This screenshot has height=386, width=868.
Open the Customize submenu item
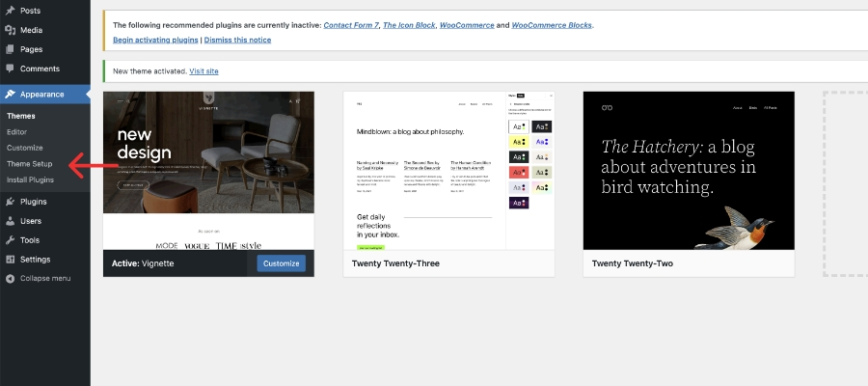click(x=24, y=148)
